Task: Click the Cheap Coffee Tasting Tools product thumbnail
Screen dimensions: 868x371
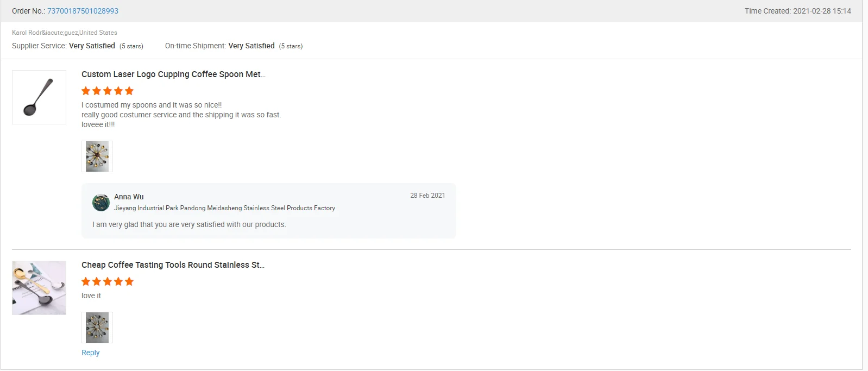Action: pos(39,288)
